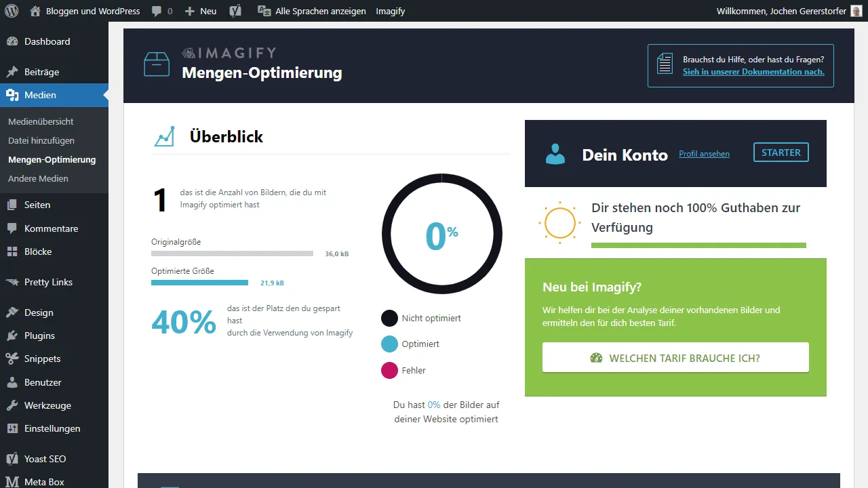Click the Snippets scissors icon

point(12,359)
